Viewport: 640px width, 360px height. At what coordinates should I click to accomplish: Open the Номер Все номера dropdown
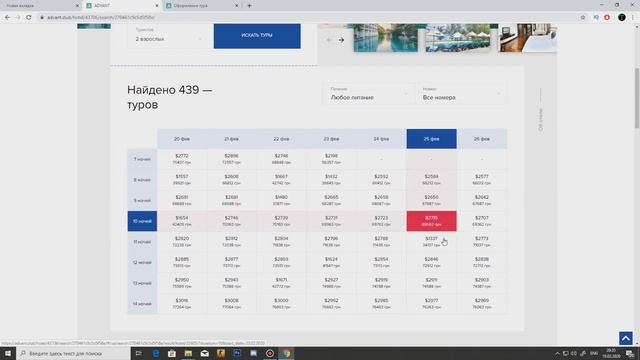click(x=461, y=94)
